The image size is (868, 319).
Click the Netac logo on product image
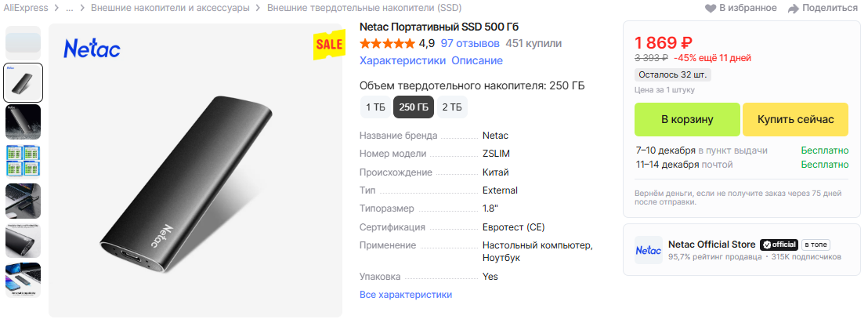[92, 49]
